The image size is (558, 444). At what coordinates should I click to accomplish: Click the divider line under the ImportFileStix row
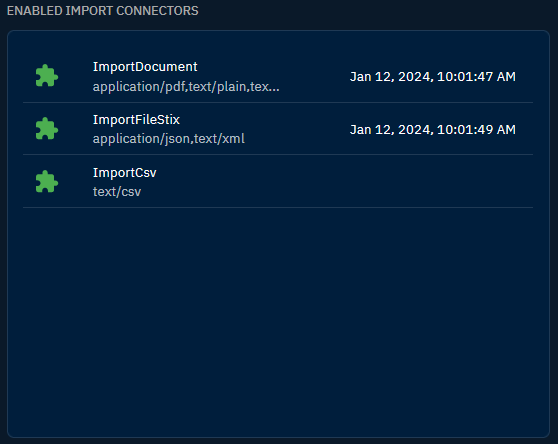(x=278, y=154)
